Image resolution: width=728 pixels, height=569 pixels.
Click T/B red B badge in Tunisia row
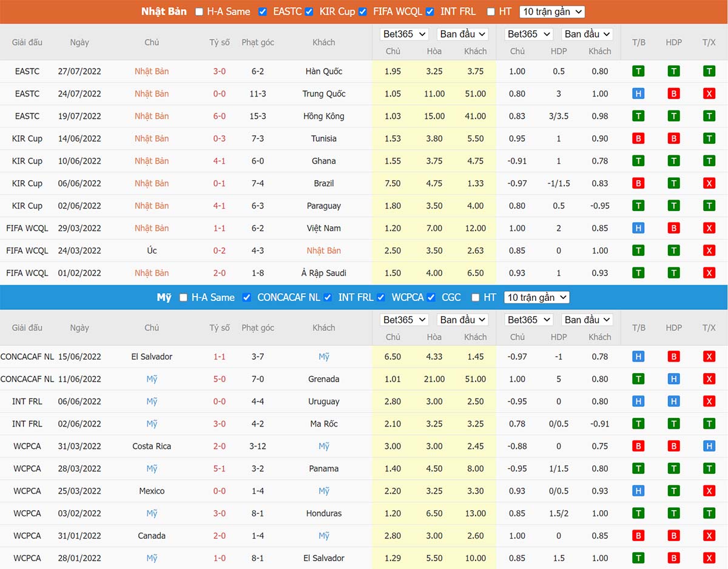[x=638, y=138]
